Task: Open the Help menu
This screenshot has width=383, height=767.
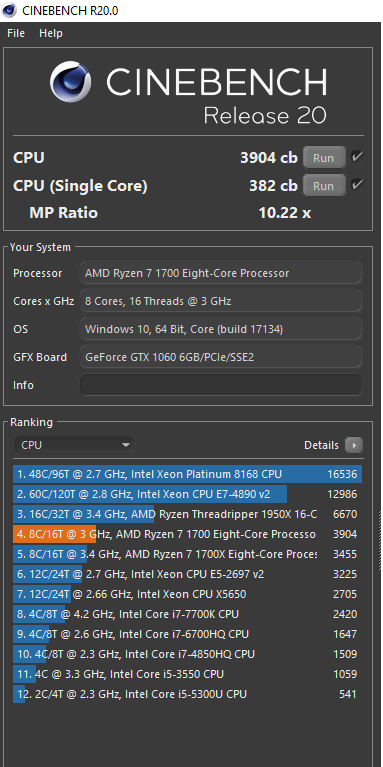Action: coord(51,33)
